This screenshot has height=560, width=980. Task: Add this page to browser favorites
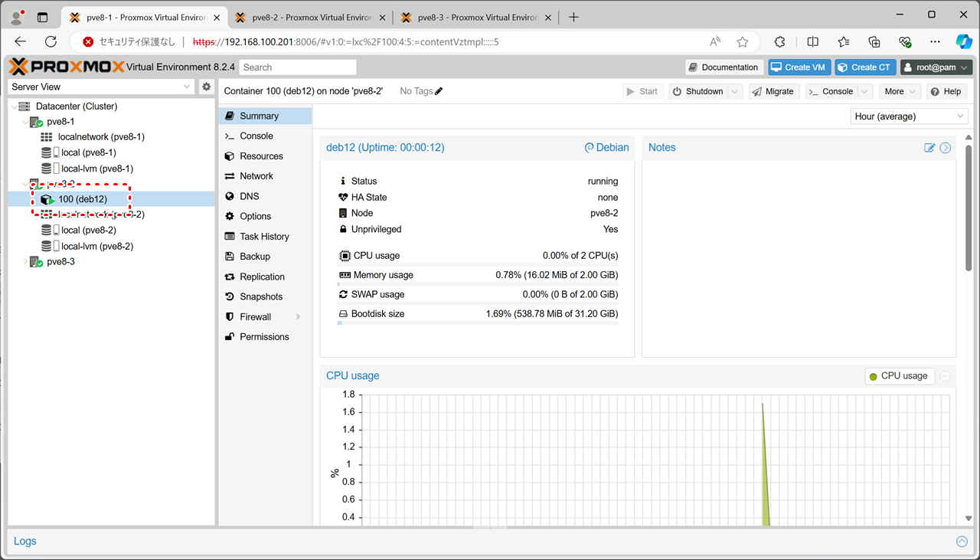click(742, 42)
